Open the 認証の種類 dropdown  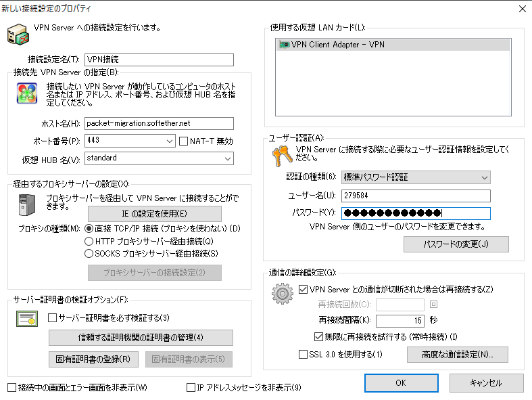(483, 177)
